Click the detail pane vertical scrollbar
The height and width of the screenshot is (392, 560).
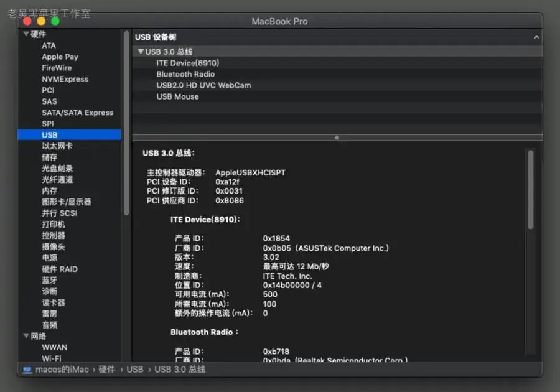(x=530, y=190)
